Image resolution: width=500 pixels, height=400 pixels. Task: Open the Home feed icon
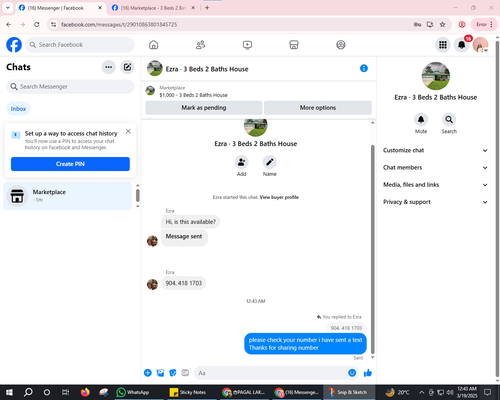(153, 45)
